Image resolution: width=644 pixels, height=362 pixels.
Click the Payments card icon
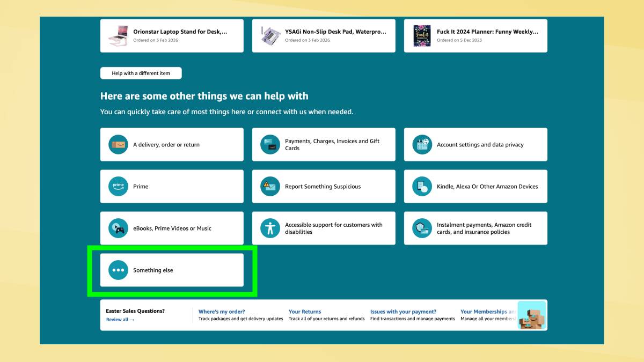(x=270, y=145)
